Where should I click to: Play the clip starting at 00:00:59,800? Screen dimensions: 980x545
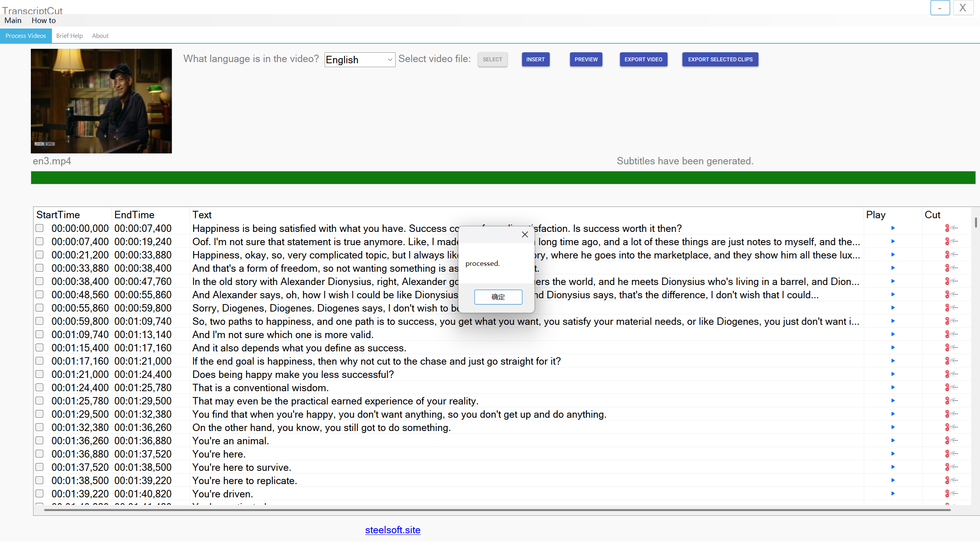(893, 321)
